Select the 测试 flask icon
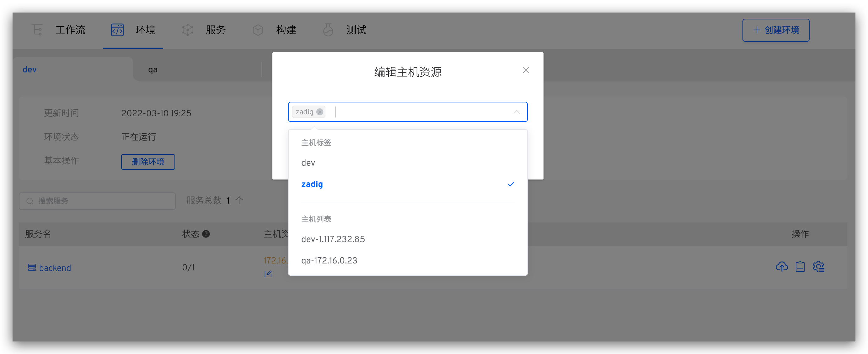Screen dimensions: 868x354 [x=328, y=30]
